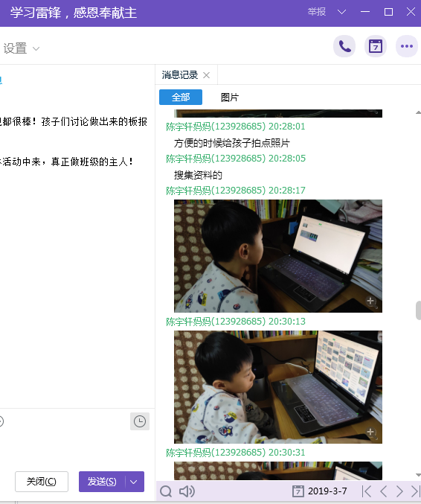Toggle the speaker sound icon
Screen dimensions: 421x504
187,491
